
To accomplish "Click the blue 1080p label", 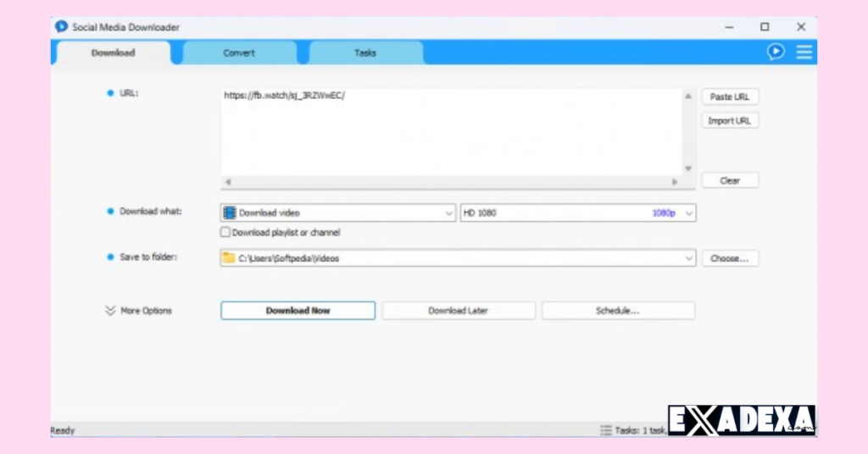I will click(664, 213).
